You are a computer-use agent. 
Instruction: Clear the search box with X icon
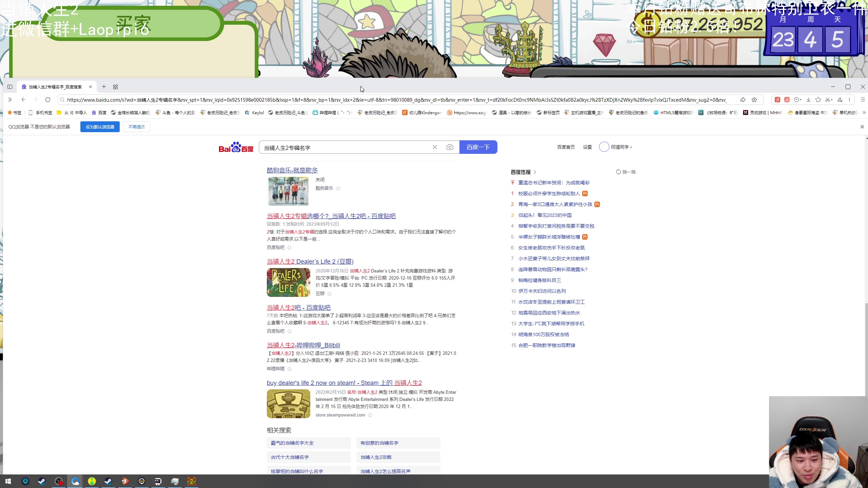(x=435, y=147)
